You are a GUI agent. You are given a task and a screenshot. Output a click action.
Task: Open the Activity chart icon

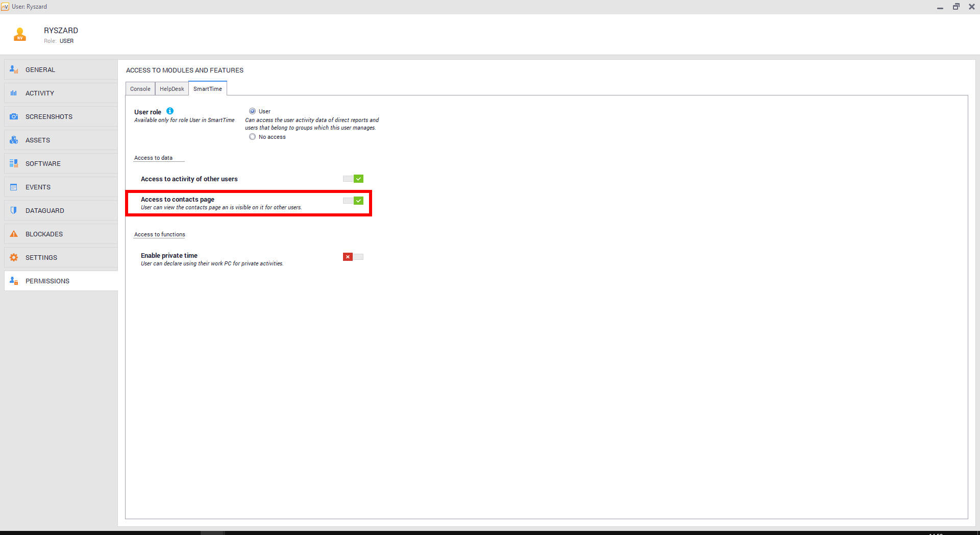point(14,93)
